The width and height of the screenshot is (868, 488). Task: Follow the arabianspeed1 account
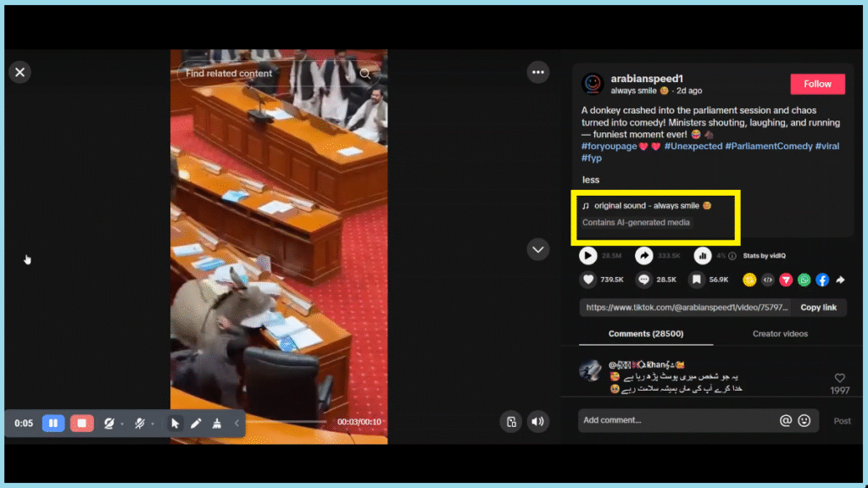point(817,84)
